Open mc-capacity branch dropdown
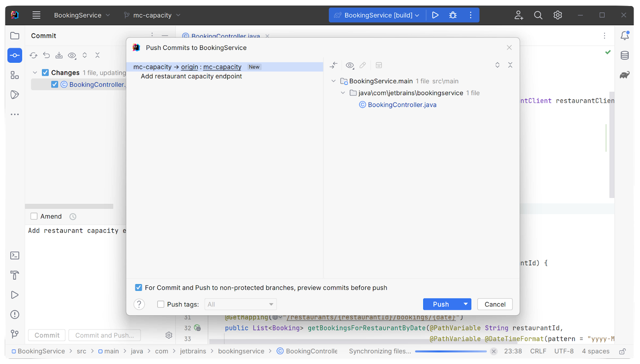 tap(152, 15)
